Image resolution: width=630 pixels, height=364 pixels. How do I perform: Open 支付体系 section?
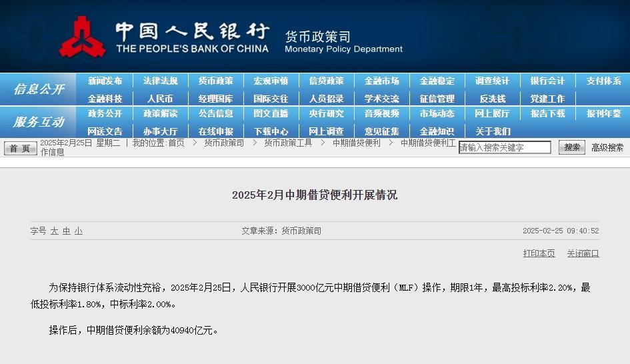coord(603,81)
